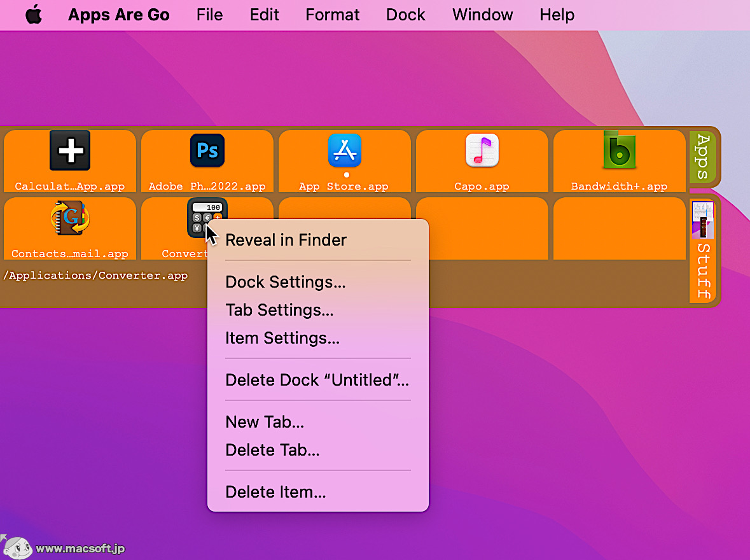Open the Help menu
Image resolution: width=750 pixels, height=560 pixels.
tap(557, 15)
